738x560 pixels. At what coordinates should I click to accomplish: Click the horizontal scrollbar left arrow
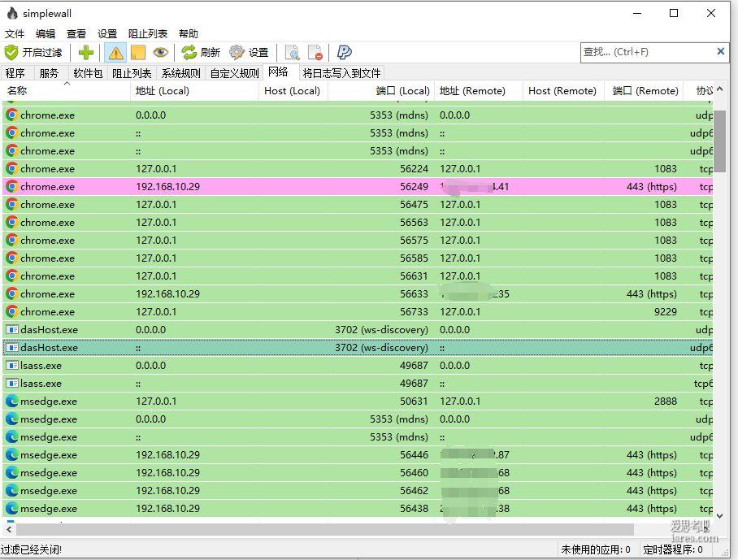click(9, 529)
